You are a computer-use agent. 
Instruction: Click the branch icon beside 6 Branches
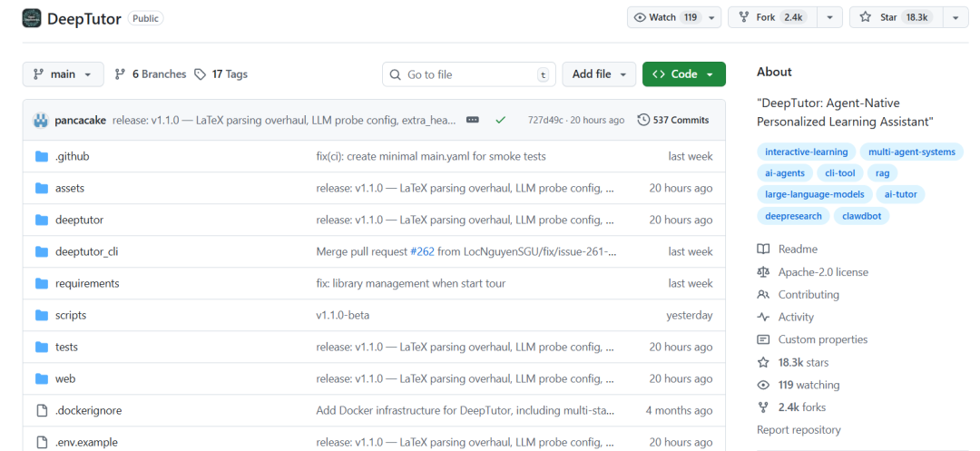point(120,74)
